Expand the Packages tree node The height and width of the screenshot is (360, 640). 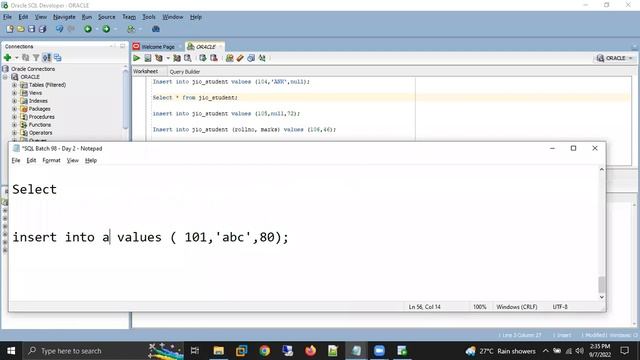[x=15, y=109]
